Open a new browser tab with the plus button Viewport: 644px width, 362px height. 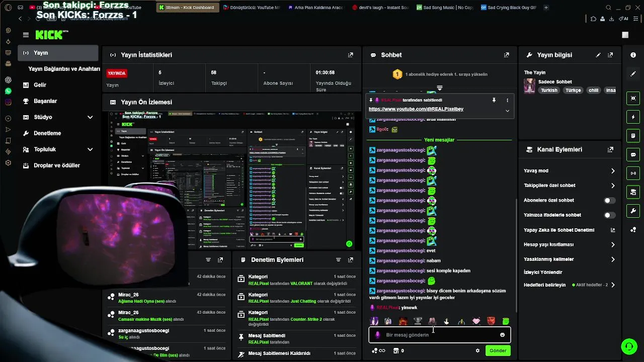pos(546,8)
